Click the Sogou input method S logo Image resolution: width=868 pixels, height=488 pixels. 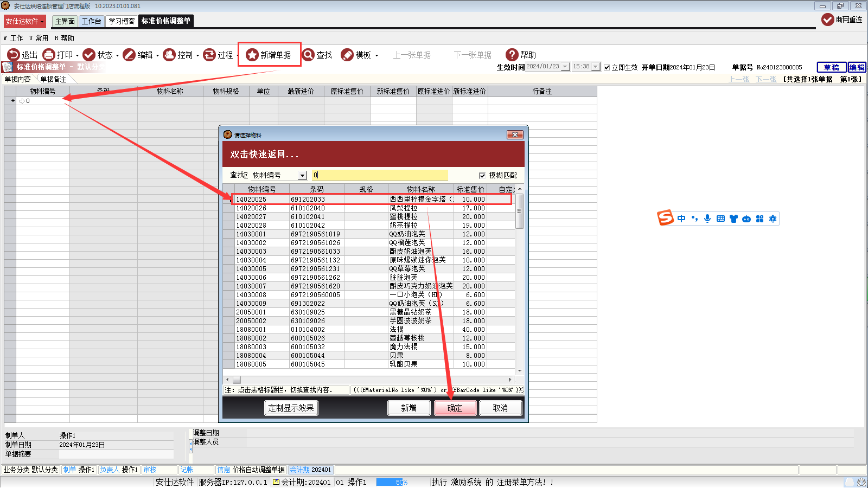(x=665, y=218)
